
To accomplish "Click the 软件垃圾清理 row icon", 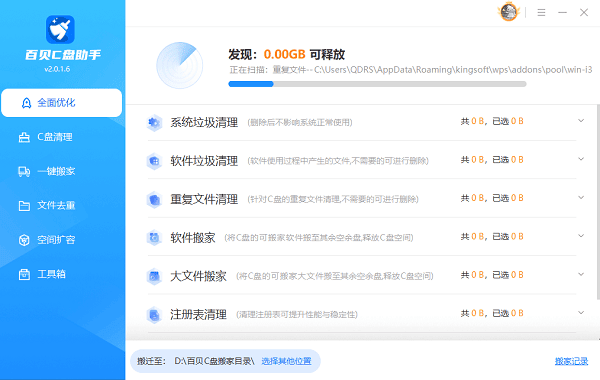I will [154, 161].
